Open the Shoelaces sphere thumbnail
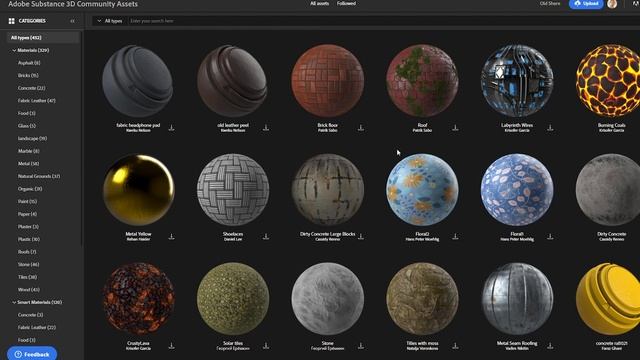The image size is (640, 360). click(233, 190)
